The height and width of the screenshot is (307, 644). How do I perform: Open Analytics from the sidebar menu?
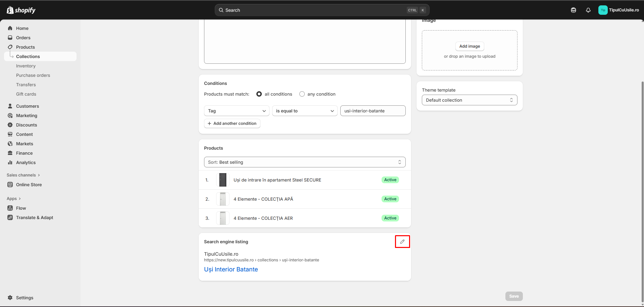[x=26, y=162]
